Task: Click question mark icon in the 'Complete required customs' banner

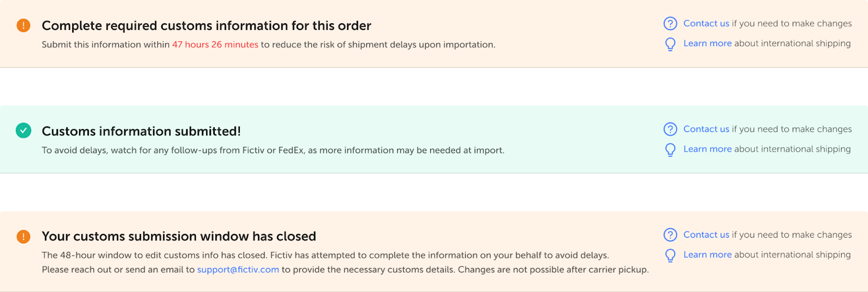Action: point(671,23)
